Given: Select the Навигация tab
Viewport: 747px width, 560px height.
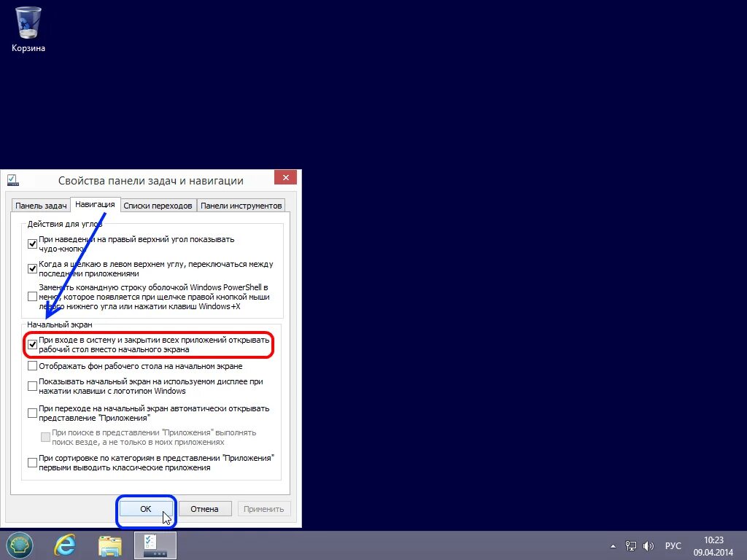Looking at the screenshot, I should [95, 204].
